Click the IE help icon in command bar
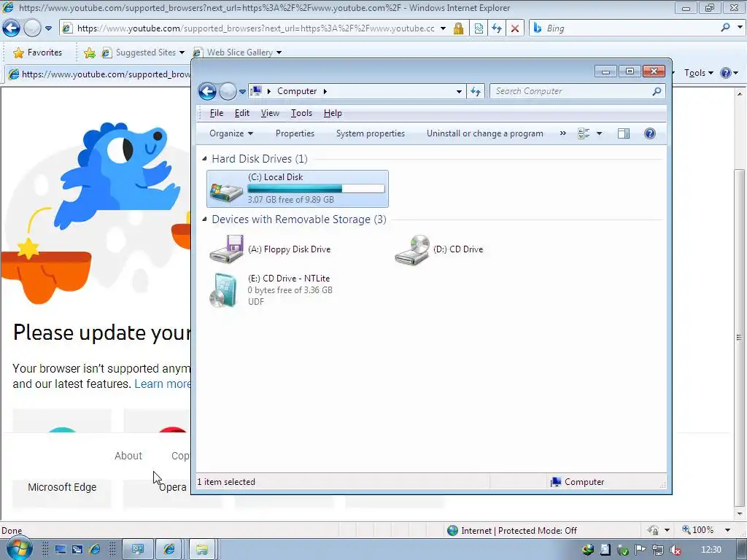 [726, 73]
